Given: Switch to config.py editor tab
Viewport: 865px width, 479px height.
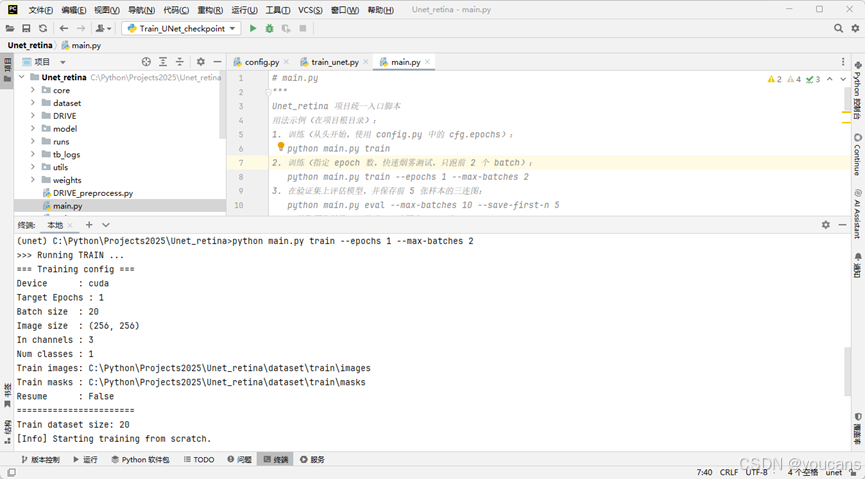Looking at the screenshot, I should pos(261,62).
